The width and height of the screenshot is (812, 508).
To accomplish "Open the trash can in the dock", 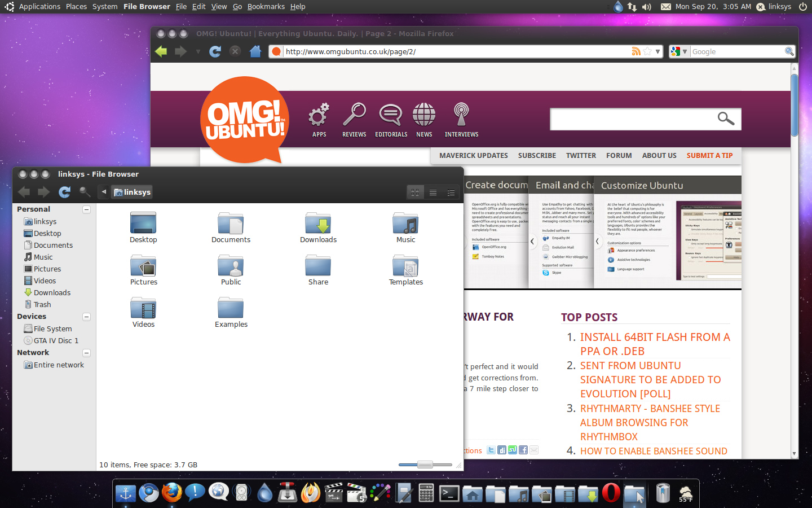I will pyautogui.click(x=663, y=493).
